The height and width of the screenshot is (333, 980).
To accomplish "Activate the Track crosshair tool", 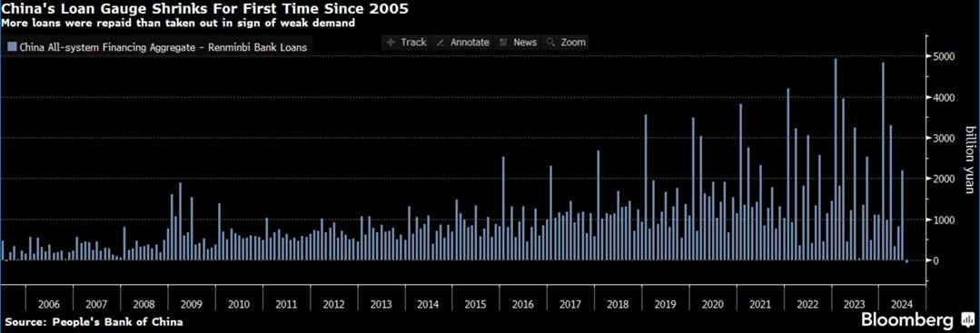I will (x=406, y=43).
